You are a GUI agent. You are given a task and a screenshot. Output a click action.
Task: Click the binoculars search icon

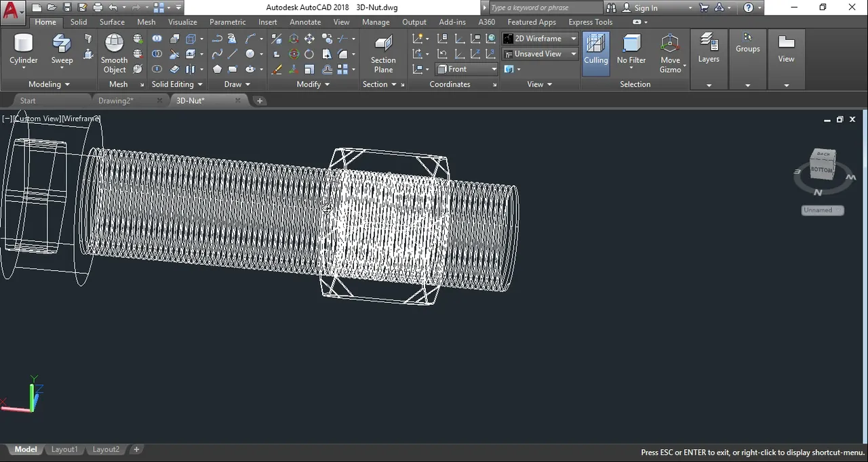click(611, 7)
